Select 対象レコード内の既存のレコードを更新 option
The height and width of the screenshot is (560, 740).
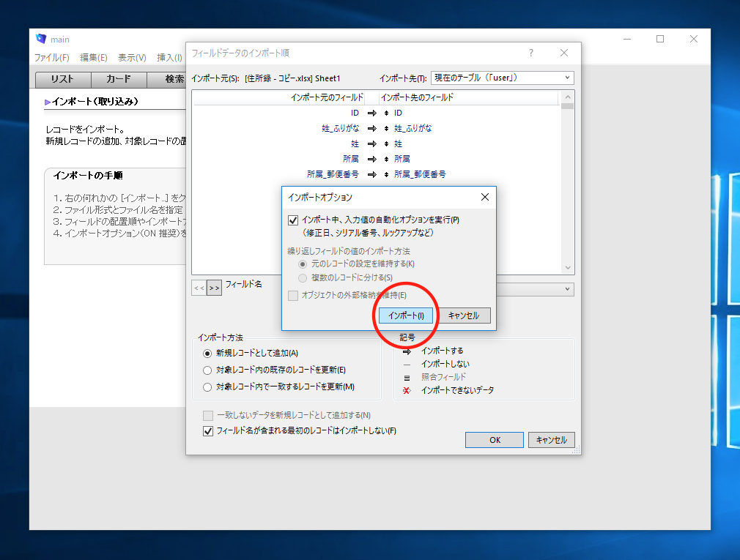point(207,370)
